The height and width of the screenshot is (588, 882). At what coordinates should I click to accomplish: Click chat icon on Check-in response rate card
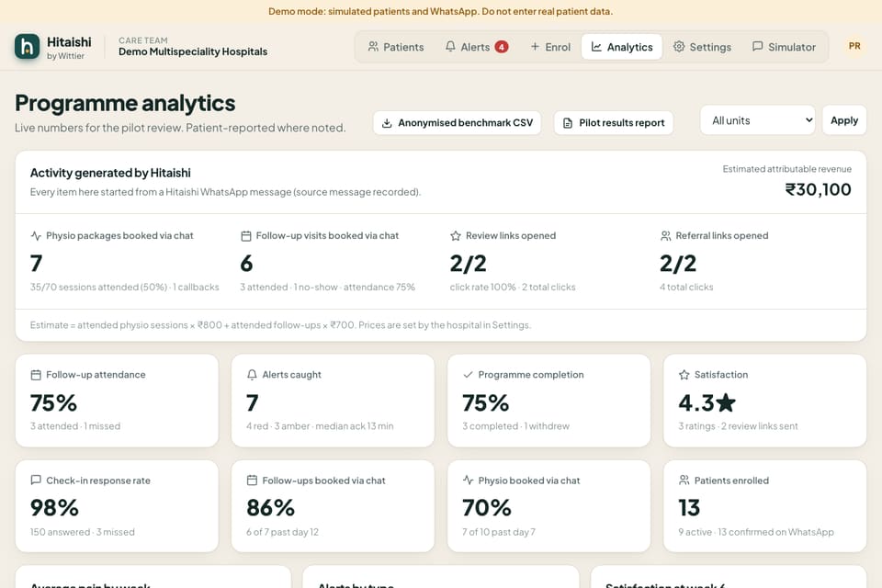pos(36,480)
